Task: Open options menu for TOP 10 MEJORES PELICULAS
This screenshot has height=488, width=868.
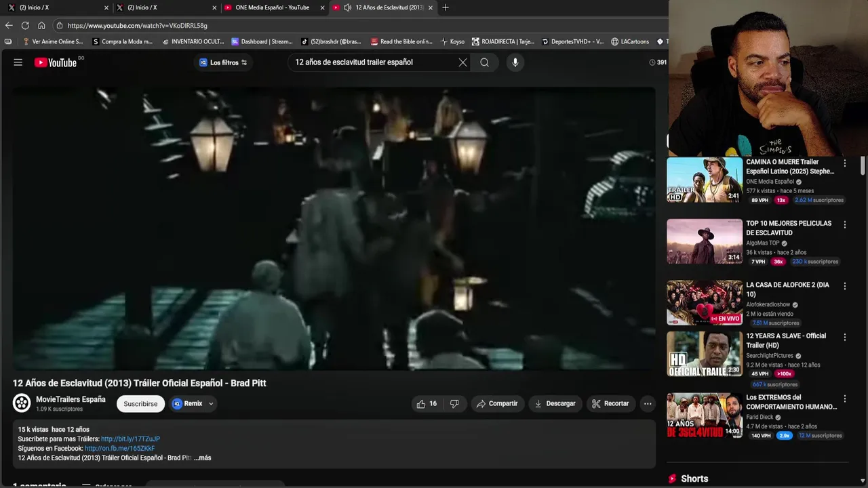Action: pos(844,224)
